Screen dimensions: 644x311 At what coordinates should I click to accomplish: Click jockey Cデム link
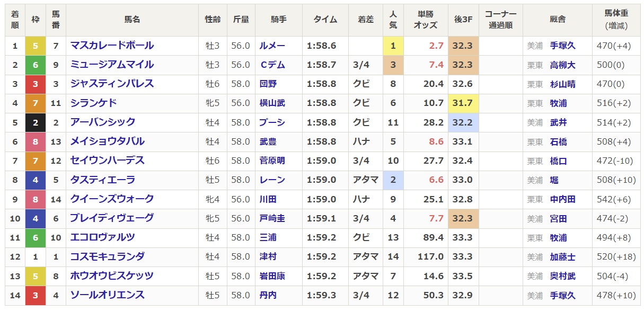pos(272,65)
